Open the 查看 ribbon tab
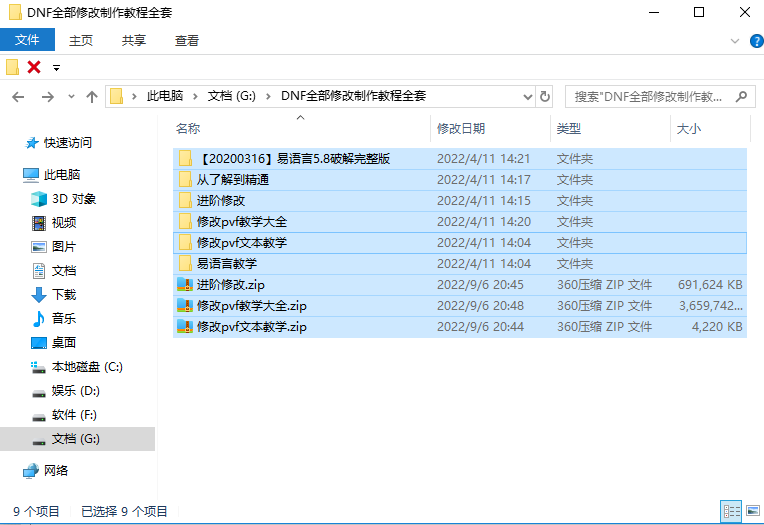764x525 pixels. tap(187, 40)
